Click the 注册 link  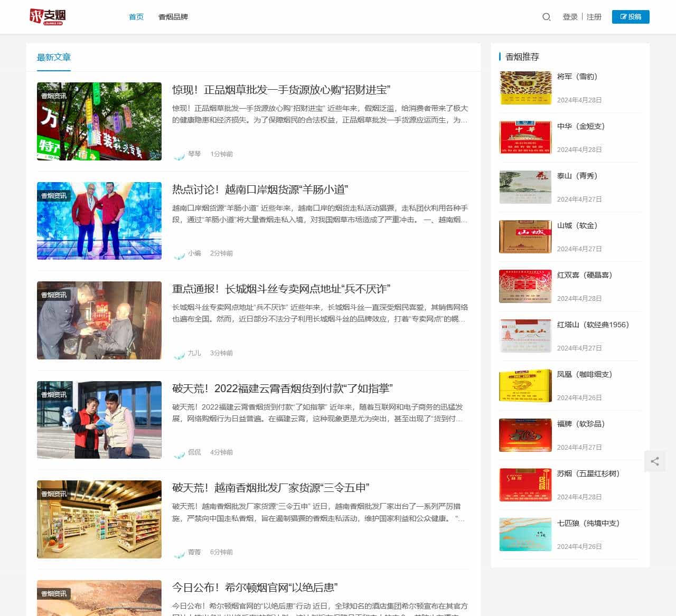pos(594,17)
